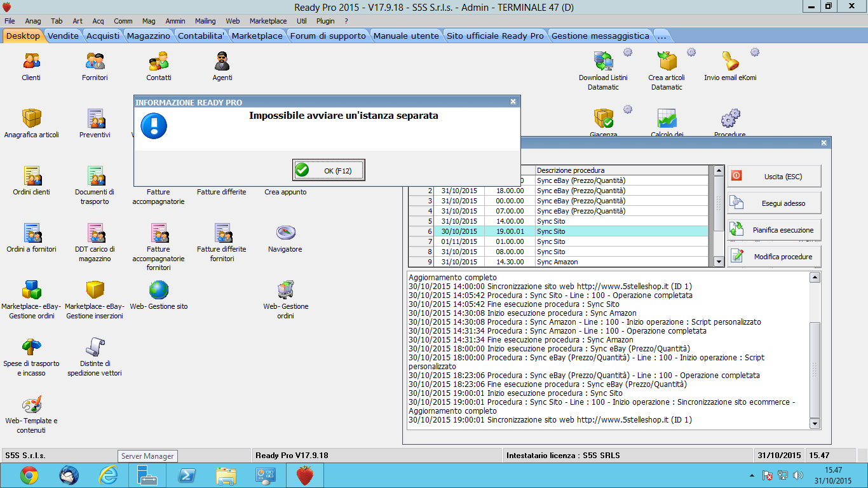This screenshot has width=868, height=488.
Task: Select Sync Amazon row in procedure list
Action: point(558,262)
